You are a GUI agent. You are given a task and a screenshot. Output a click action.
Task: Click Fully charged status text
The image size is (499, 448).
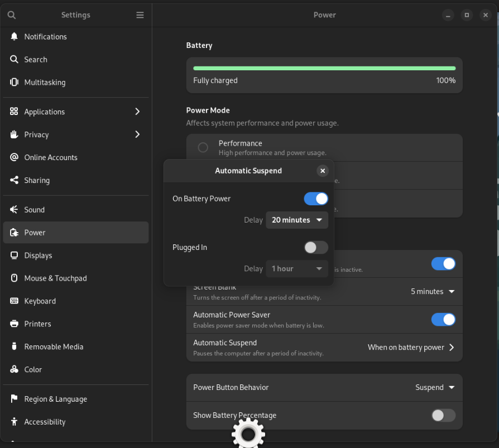click(x=215, y=80)
